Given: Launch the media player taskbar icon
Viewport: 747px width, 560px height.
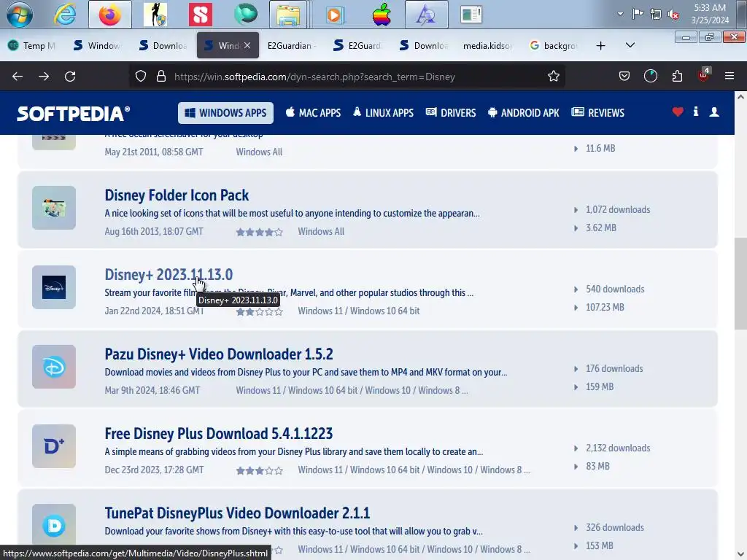Looking at the screenshot, I should pyautogui.click(x=335, y=15).
